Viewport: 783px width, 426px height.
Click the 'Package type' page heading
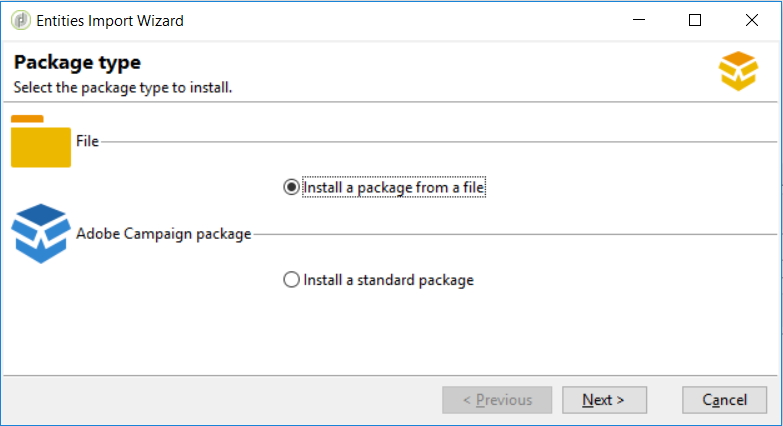(77, 64)
